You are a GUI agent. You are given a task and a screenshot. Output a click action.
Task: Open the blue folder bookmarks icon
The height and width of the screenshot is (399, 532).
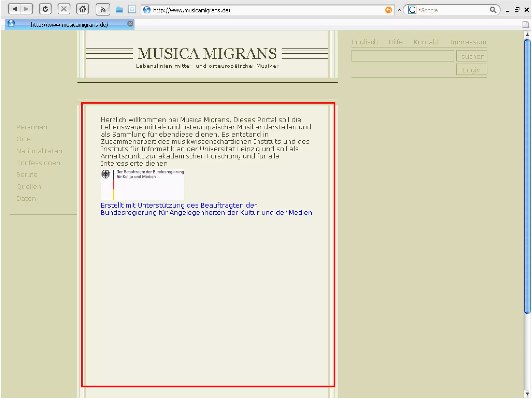[x=119, y=10]
